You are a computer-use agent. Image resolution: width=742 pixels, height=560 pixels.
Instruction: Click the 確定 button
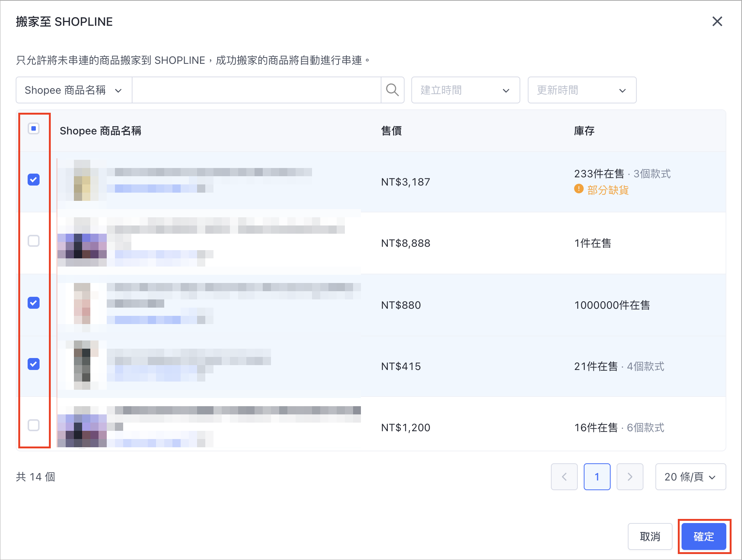coord(704,536)
